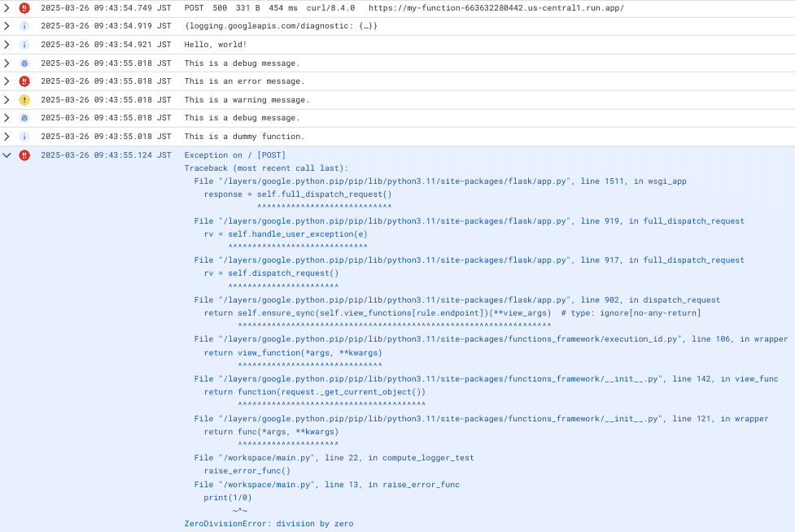Select the "Hello, world!" log message text
This screenshot has height=532, width=795.
click(x=215, y=44)
